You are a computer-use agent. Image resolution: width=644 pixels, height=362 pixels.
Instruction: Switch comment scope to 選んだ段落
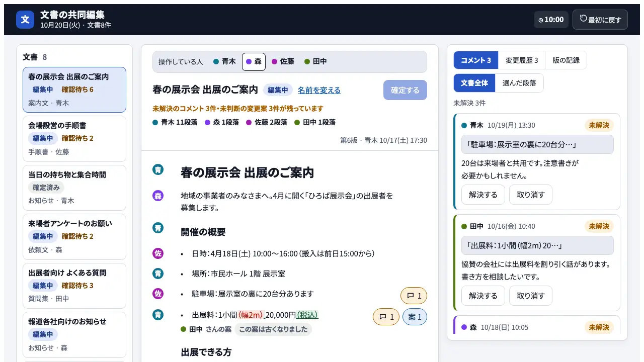519,83
